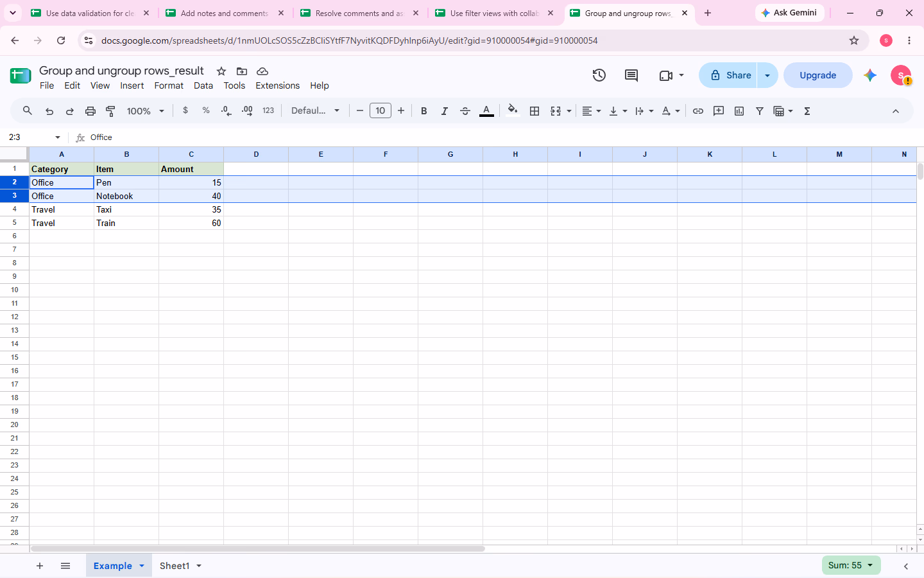Open all comments panel
The height and width of the screenshot is (578, 924).
[x=631, y=76]
